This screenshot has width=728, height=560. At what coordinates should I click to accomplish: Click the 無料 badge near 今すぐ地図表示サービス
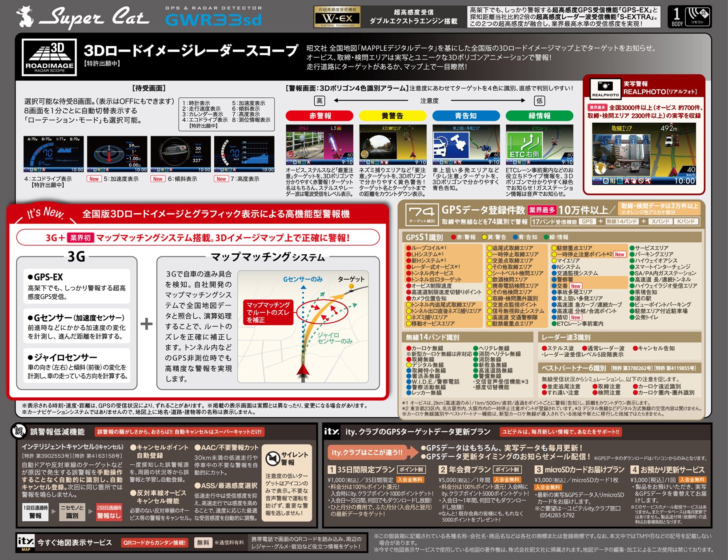(x=203, y=543)
